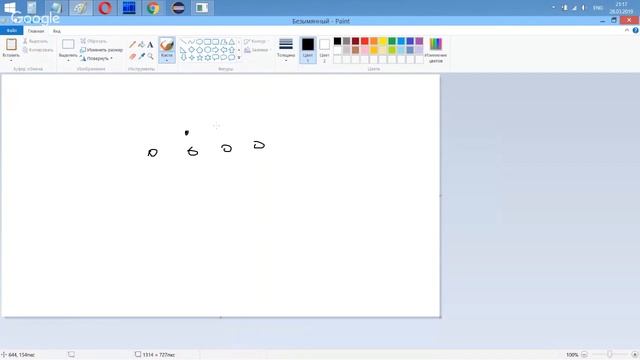Collapse the ribbon with the chevron
Image resolution: width=640 pixels, height=360 pixels.
pos(627,31)
